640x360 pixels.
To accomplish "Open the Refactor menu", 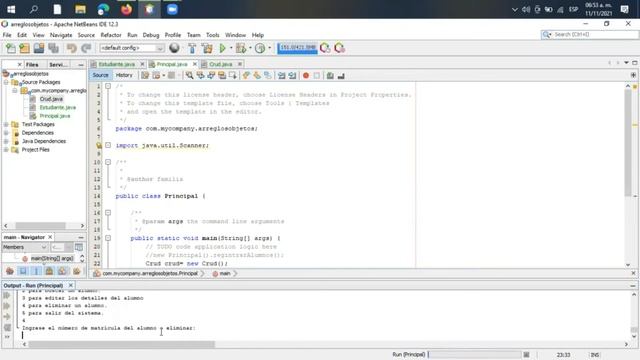I will pos(111,35).
